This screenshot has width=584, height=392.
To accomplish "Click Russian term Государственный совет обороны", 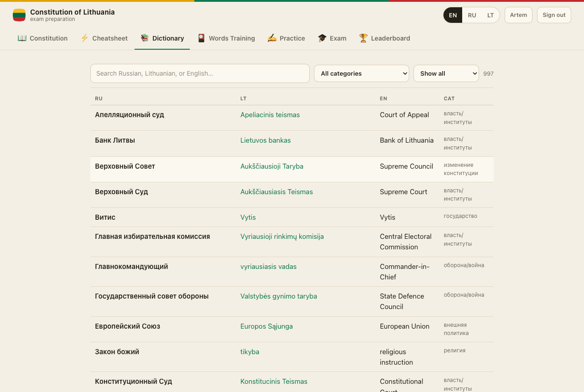I will (x=152, y=296).
